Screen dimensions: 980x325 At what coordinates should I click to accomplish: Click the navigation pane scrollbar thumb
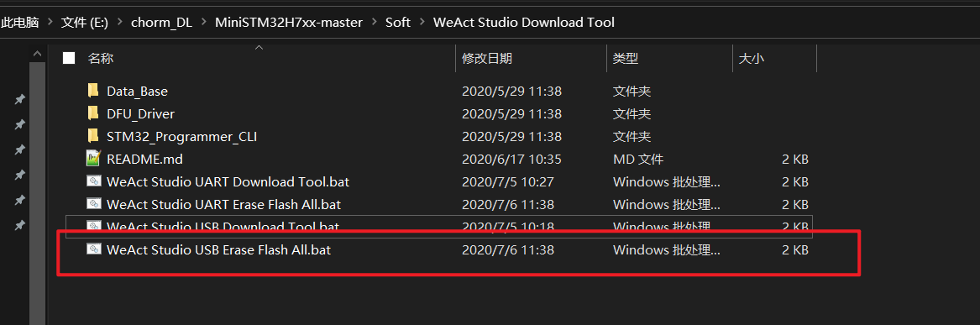coord(38,194)
